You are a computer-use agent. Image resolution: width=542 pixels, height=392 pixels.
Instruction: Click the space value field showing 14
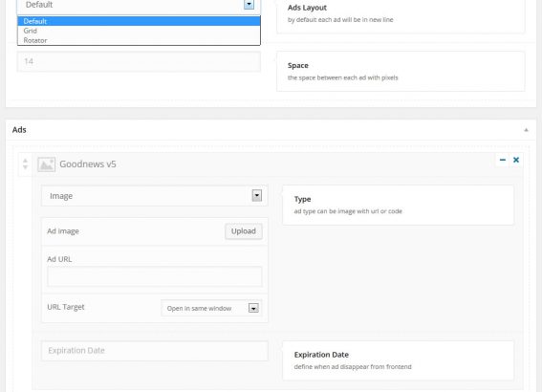139,61
